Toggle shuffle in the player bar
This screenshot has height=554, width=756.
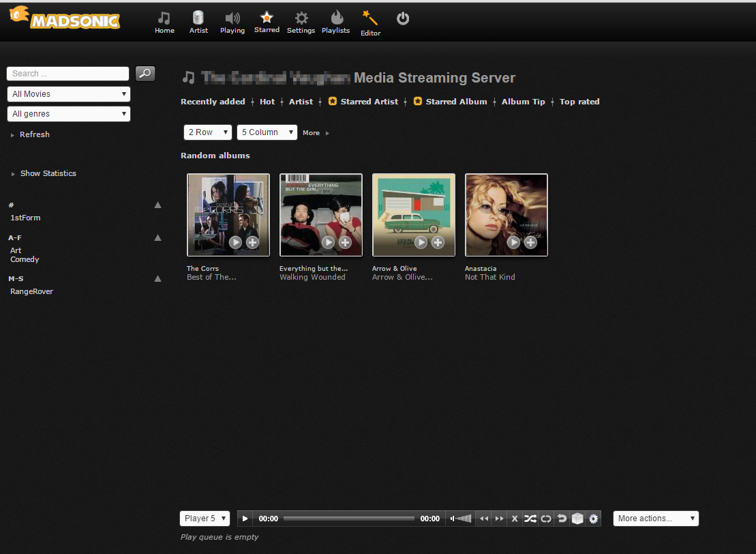(530, 519)
